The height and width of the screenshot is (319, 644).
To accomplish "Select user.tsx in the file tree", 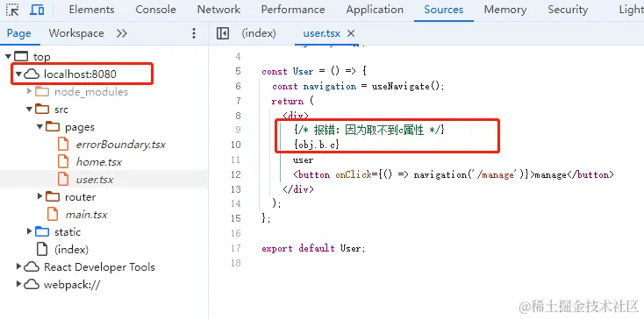I will tap(95, 180).
